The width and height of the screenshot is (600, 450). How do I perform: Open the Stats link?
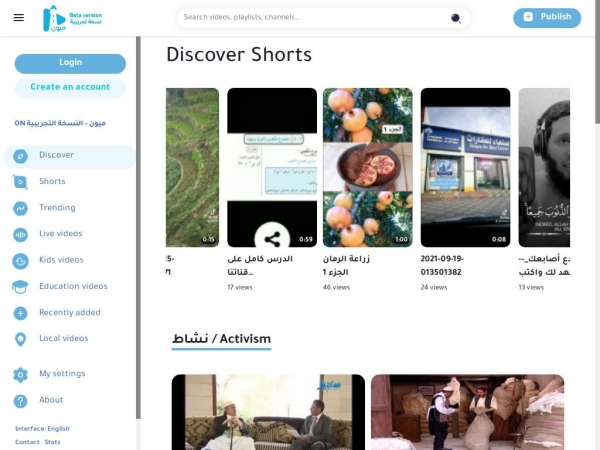point(52,442)
